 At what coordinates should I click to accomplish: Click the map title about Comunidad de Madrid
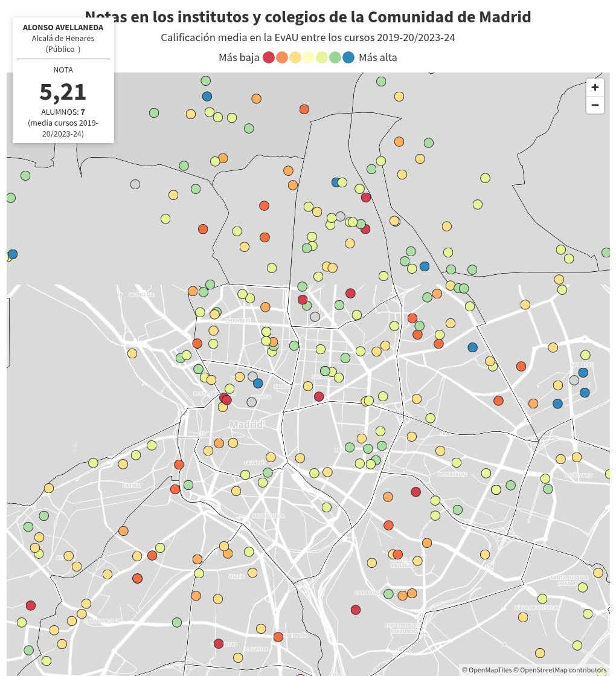[308, 17]
